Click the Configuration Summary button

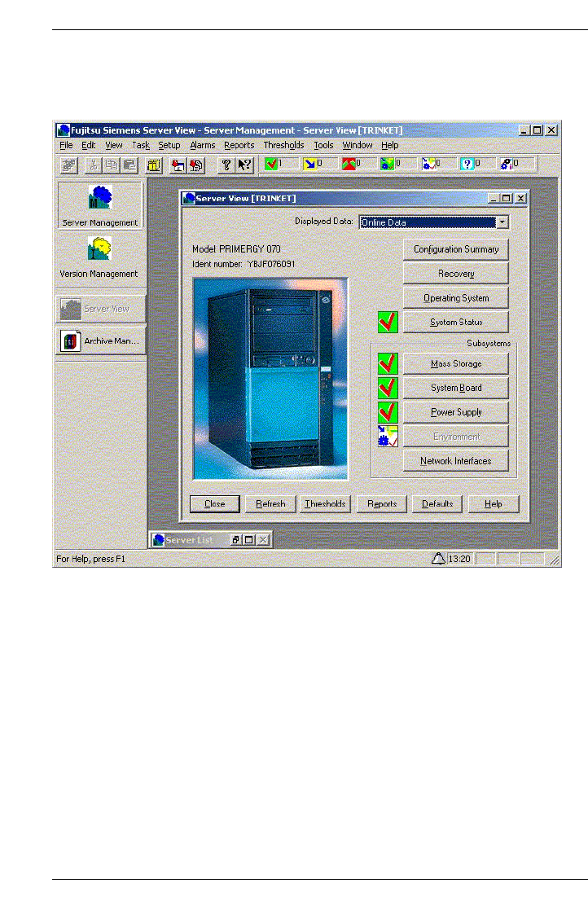click(x=456, y=249)
